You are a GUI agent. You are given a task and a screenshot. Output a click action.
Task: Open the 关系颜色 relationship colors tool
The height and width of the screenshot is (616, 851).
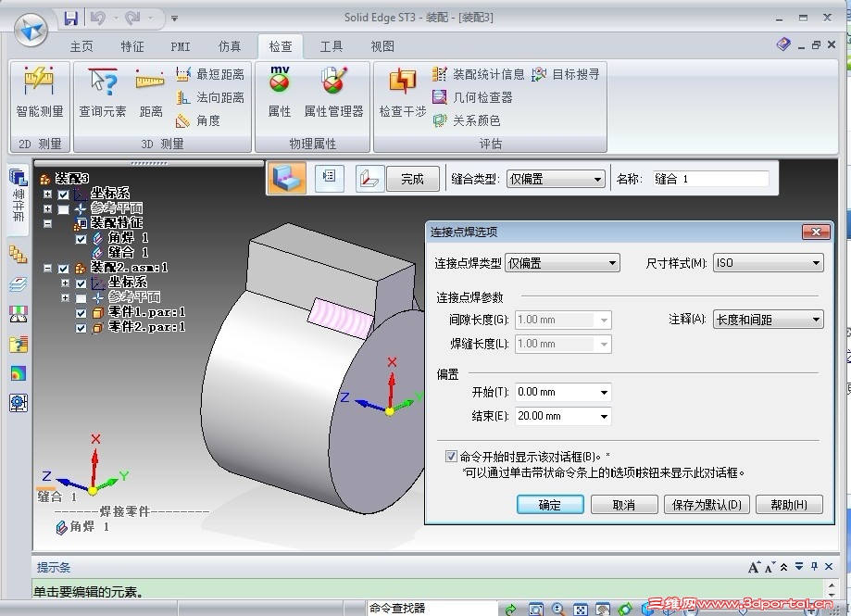coord(466,120)
